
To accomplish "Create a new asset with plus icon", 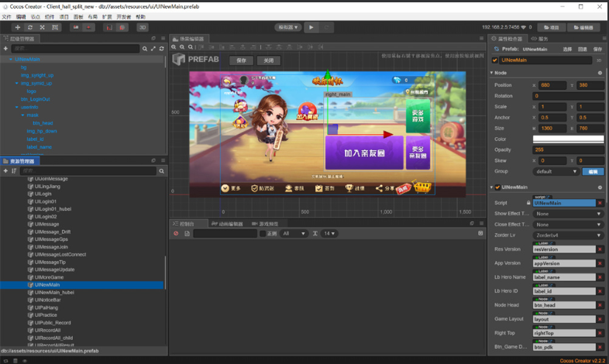I will (5, 170).
